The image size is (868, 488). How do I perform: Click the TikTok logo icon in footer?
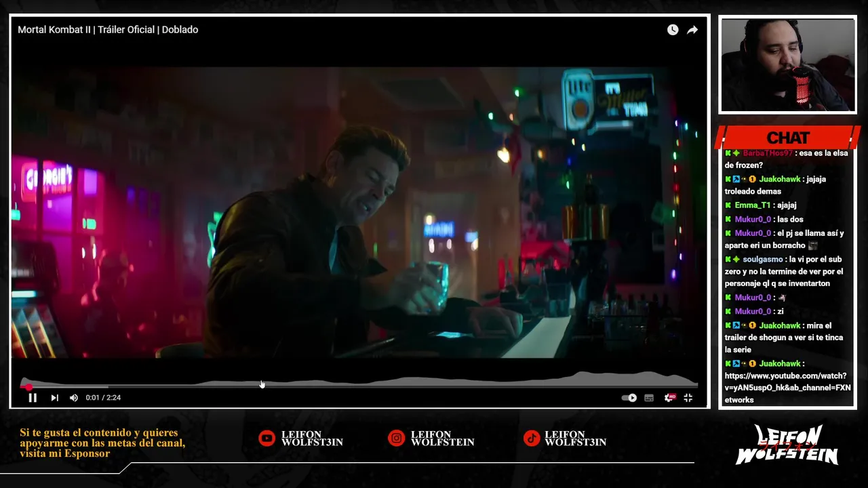pos(532,439)
